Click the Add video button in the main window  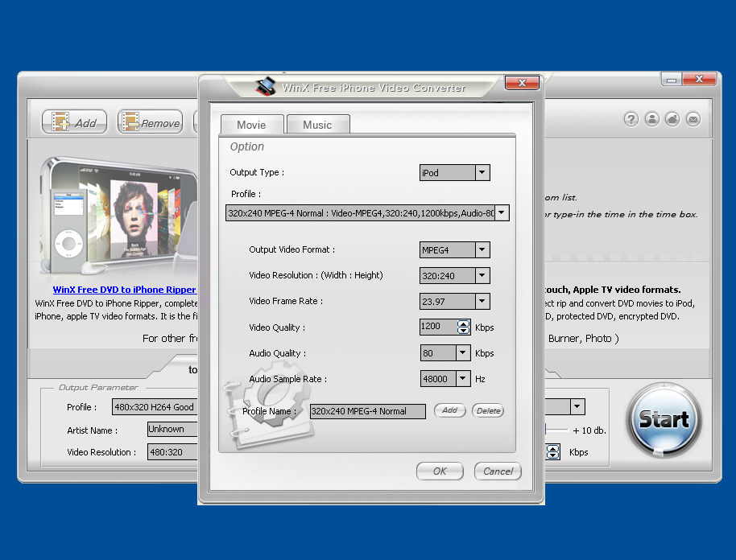click(75, 122)
